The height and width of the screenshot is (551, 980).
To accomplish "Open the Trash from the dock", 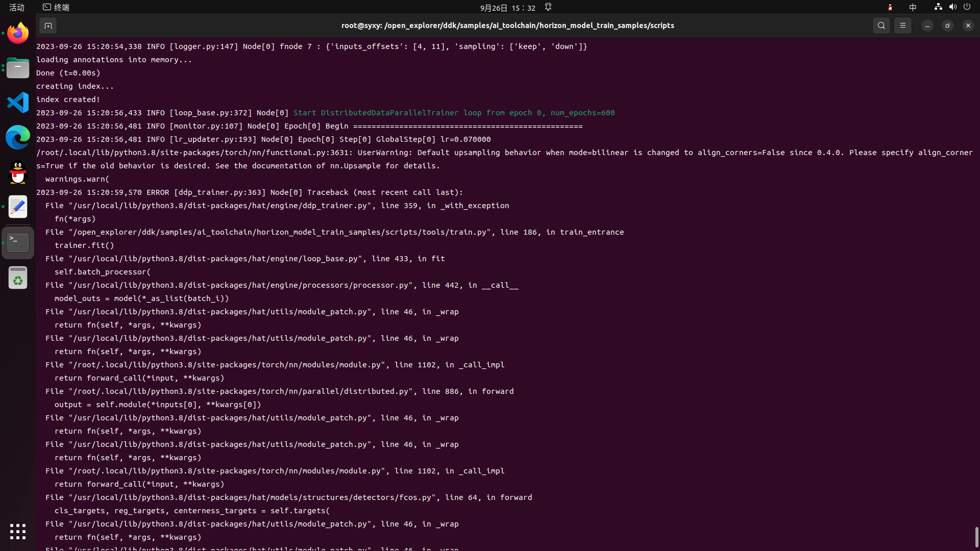I will point(18,278).
